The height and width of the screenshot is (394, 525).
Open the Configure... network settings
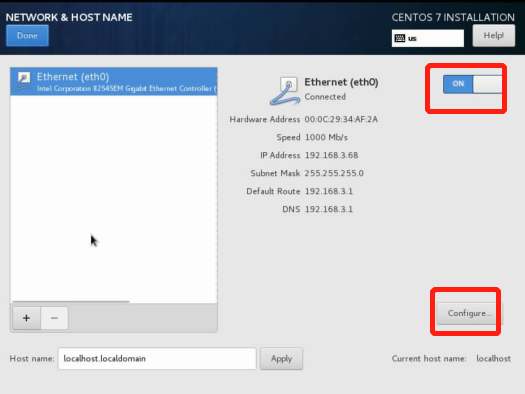click(x=469, y=313)
